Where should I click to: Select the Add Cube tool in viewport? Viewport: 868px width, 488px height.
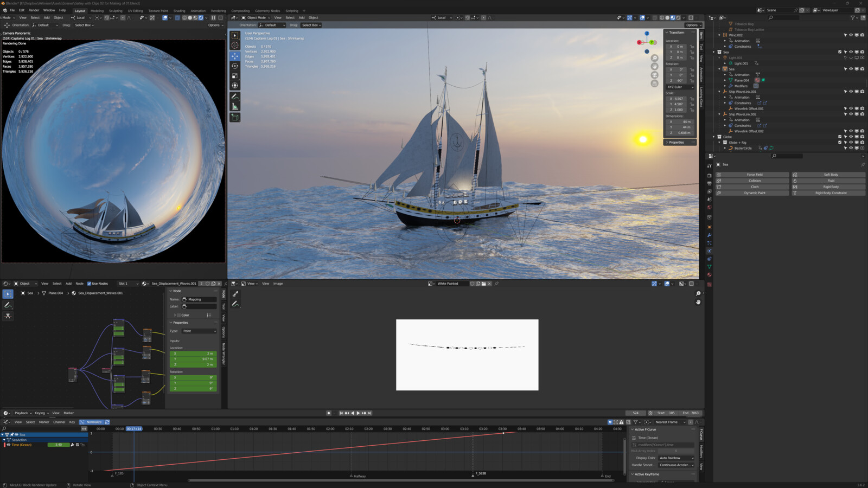[x=235, y=117]
